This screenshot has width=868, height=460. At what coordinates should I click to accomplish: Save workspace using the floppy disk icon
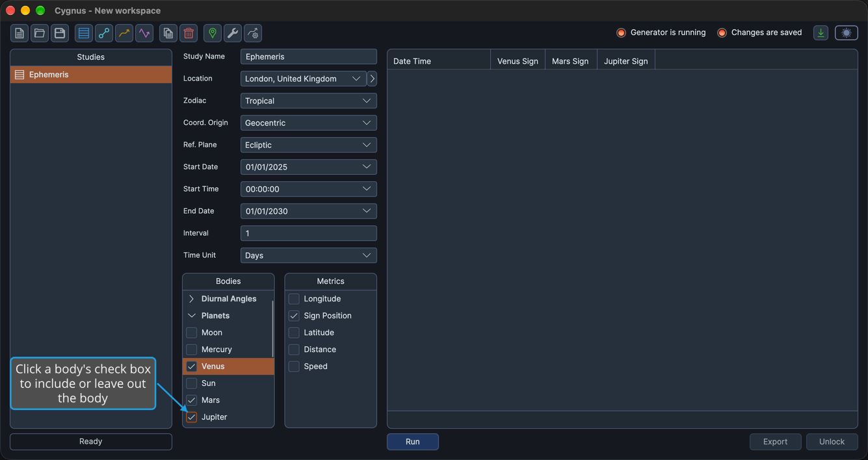pyautogui.click(x=60, y=33)
